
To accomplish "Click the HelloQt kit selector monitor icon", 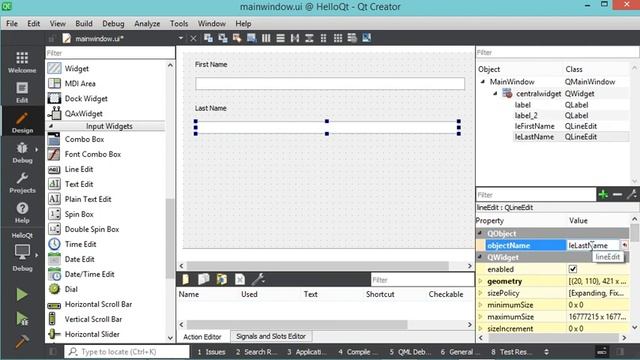I will pos(22,251).
